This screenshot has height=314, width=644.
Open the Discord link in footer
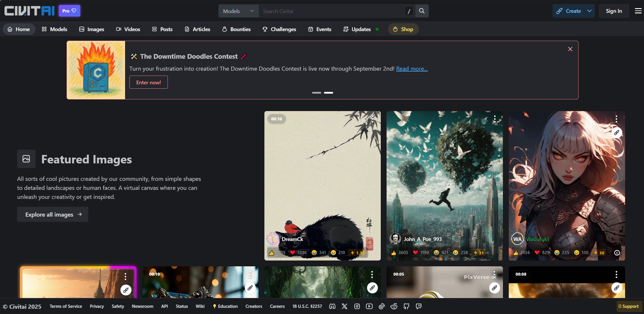pos(332,306)
